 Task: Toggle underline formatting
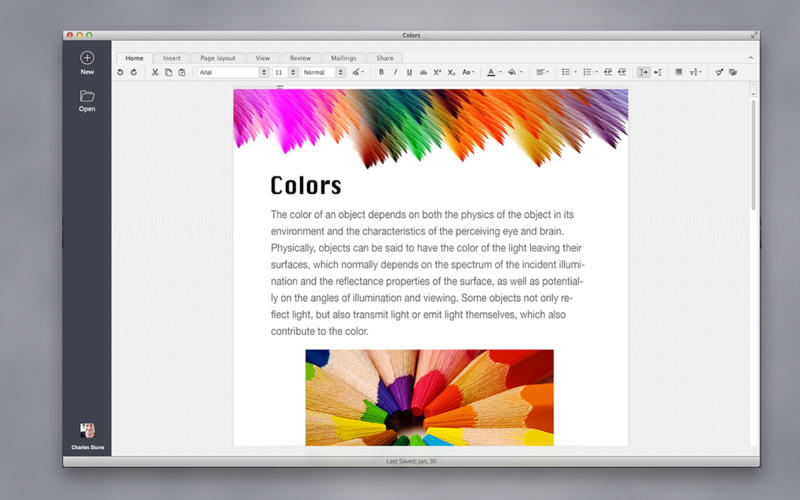pos(409,72)
